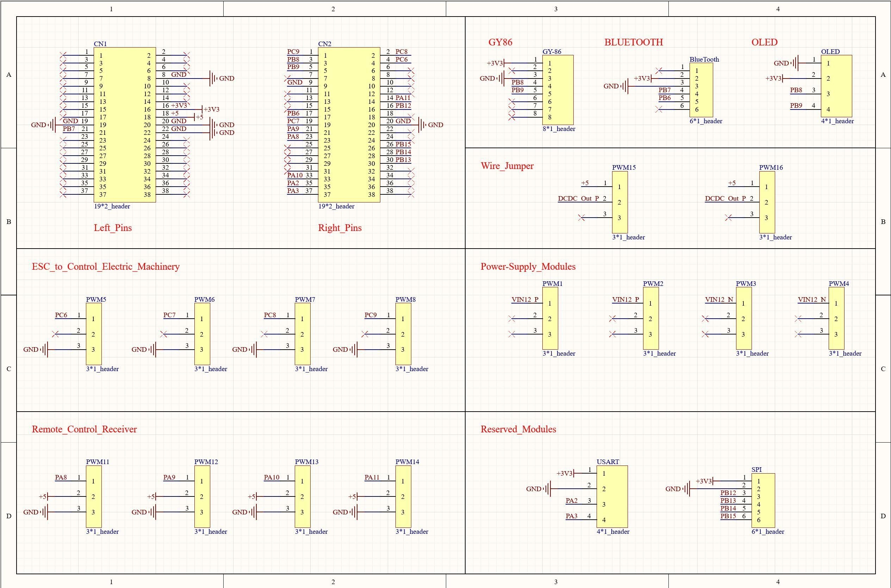Click the +3V3 power port near CN1

tap(210, 110)
